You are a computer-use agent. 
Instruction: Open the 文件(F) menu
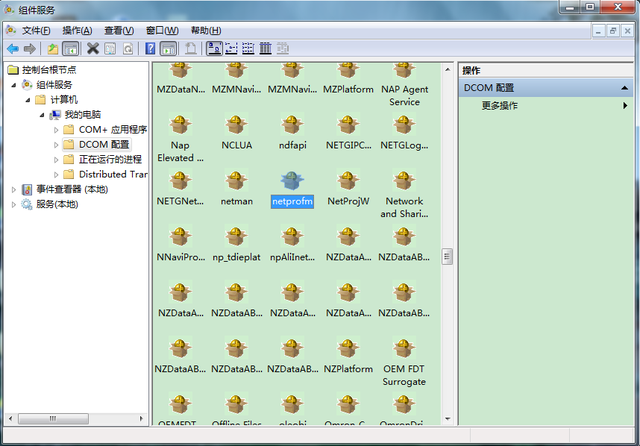[x=36, y=31]
